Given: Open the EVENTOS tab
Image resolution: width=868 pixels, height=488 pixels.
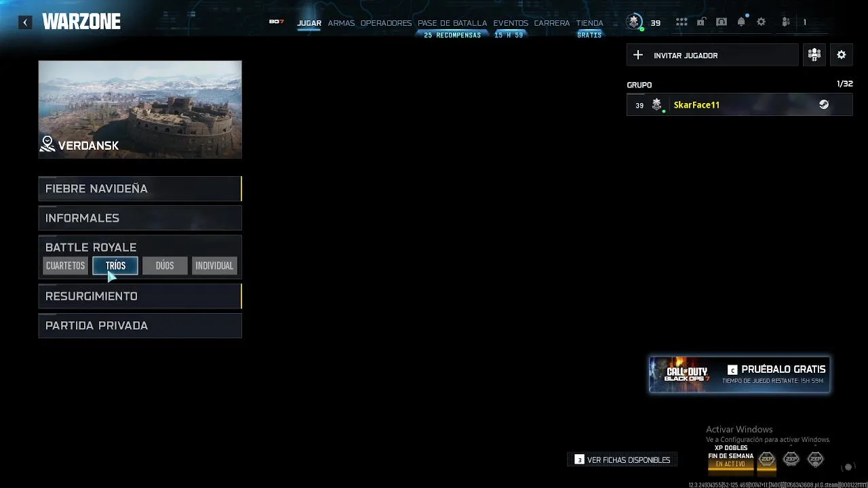Looking at the screenshot, I should [x=511, y=23].
